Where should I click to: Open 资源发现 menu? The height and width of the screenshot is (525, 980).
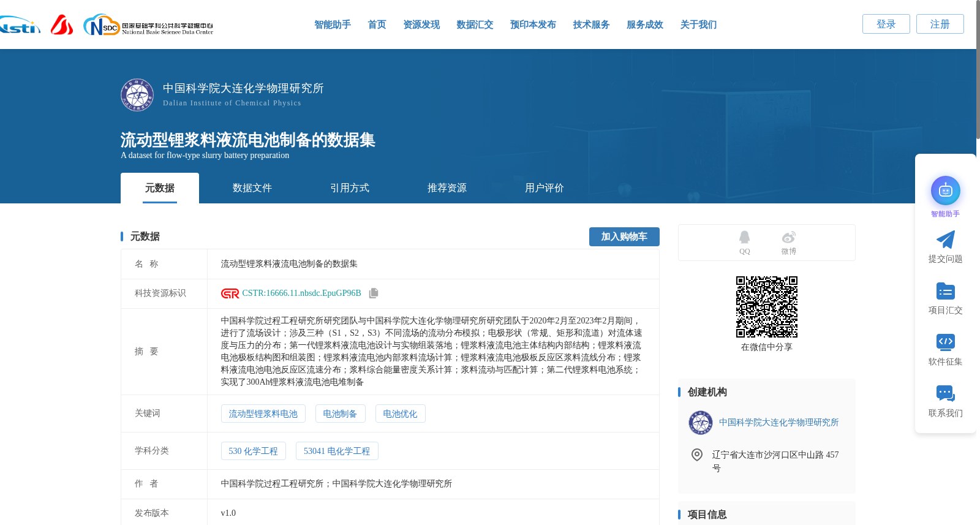point(421,25)
